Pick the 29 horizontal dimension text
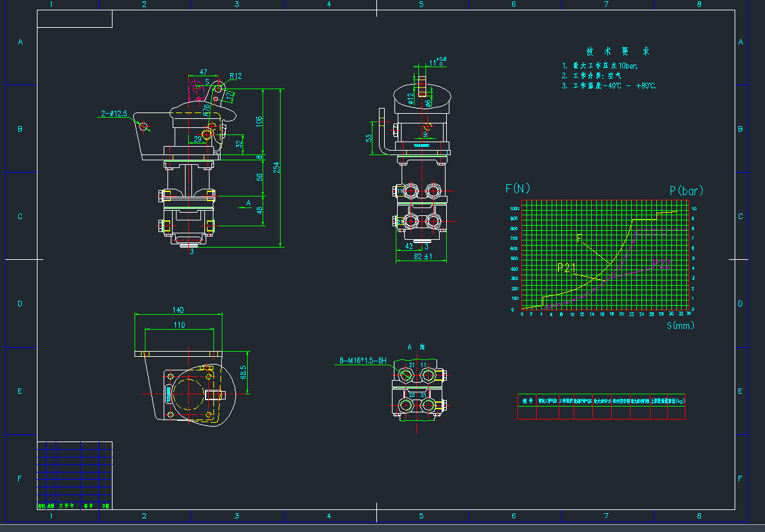The width and height of the screenshot is (765, 532). pyautogui.click(x=198, y=140)
